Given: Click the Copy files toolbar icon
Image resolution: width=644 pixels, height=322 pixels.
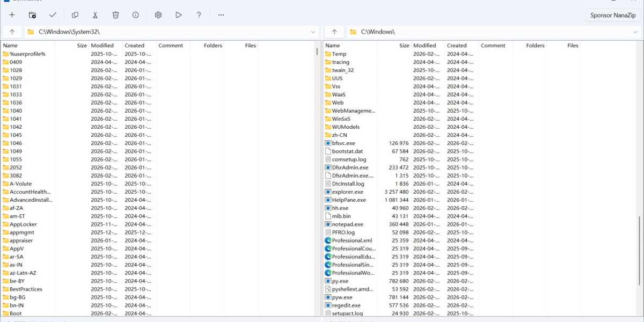Looking at the screenshot, I should coord(75,15).
